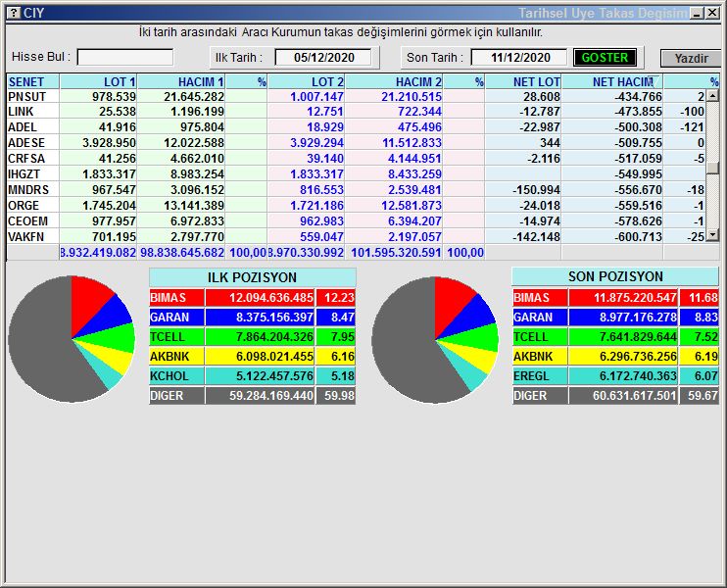Select the VAKFN row
Image resolution: width=727 pixels, height=588 pixels.
click(x=357, y=237)
